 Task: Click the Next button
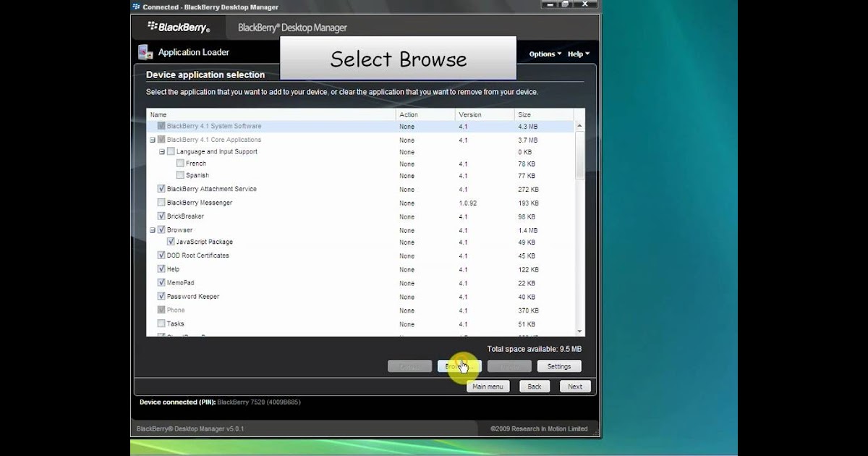click(x=575, y=387)
